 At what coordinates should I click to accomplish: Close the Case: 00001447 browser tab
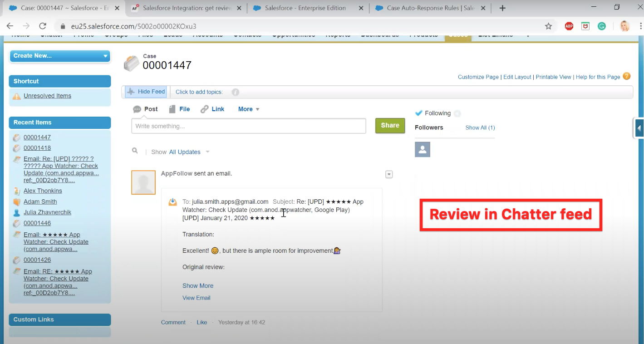116,8
